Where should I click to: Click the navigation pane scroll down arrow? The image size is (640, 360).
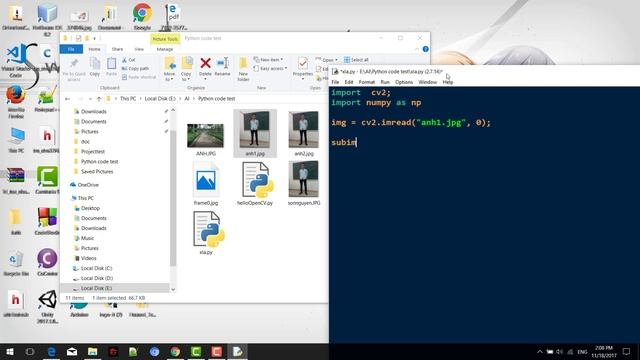173,289
